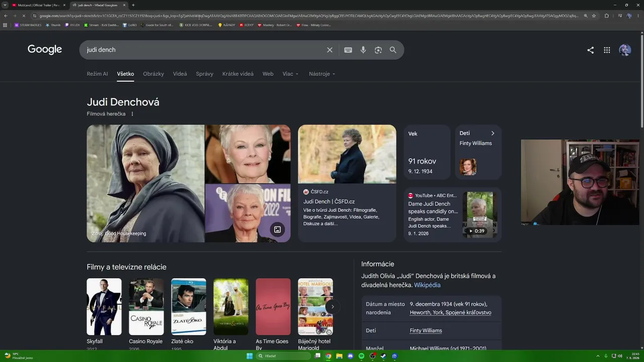The image size is (644, 362).
Task: Open the Google apps grid
Action: click(607, 50)
